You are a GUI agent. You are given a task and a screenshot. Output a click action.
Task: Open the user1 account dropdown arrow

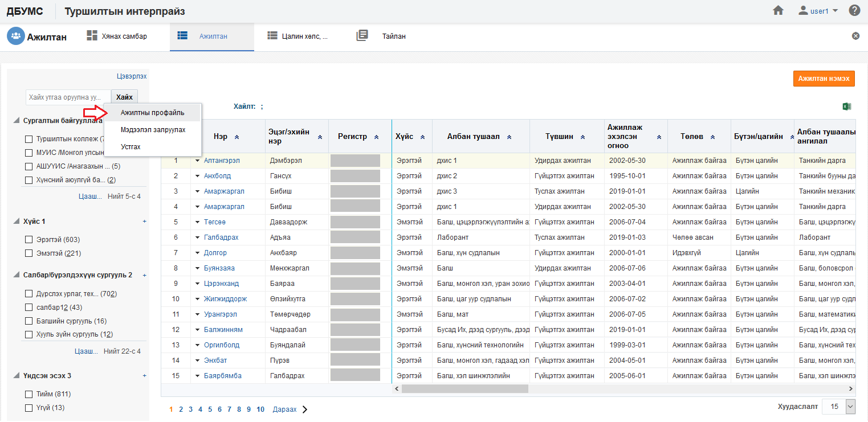(x=835, y=11)
